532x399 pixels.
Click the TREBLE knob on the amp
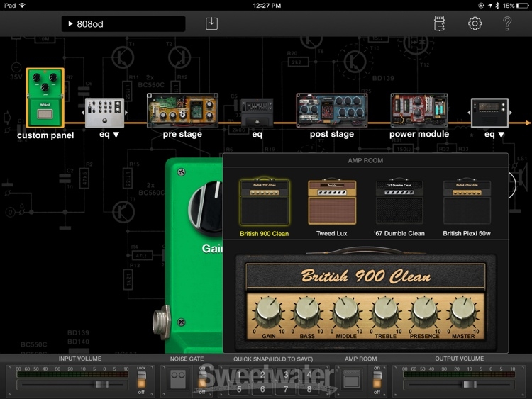385,311
